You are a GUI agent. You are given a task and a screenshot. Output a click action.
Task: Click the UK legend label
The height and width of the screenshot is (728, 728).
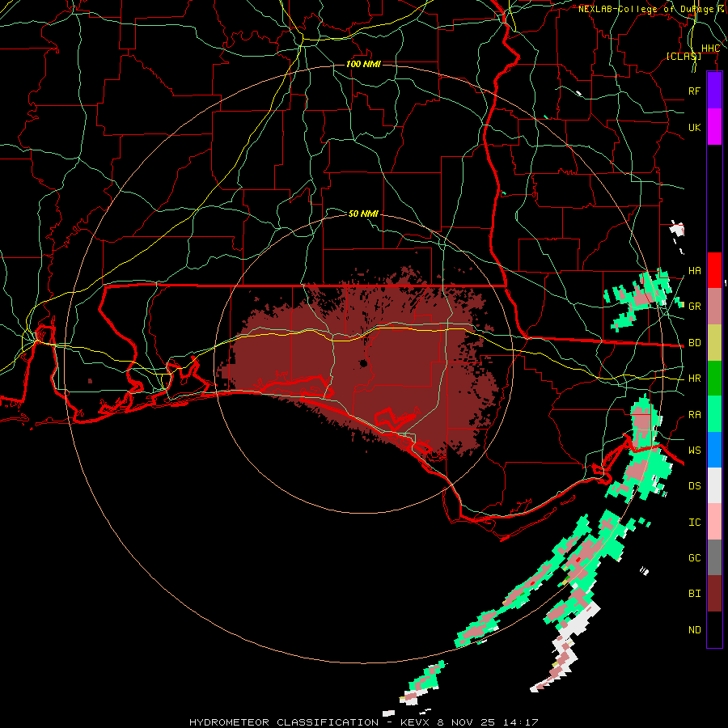coord(694,127)
